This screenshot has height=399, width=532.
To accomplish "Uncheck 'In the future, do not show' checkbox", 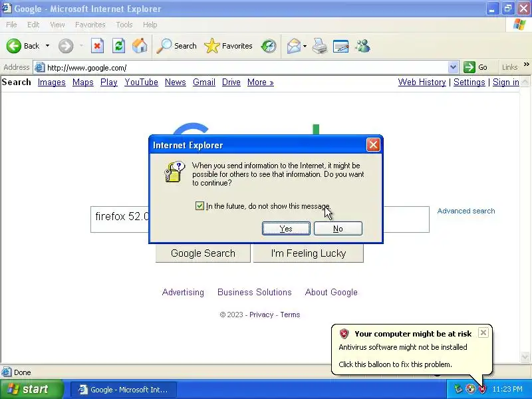I will point(199,205).
